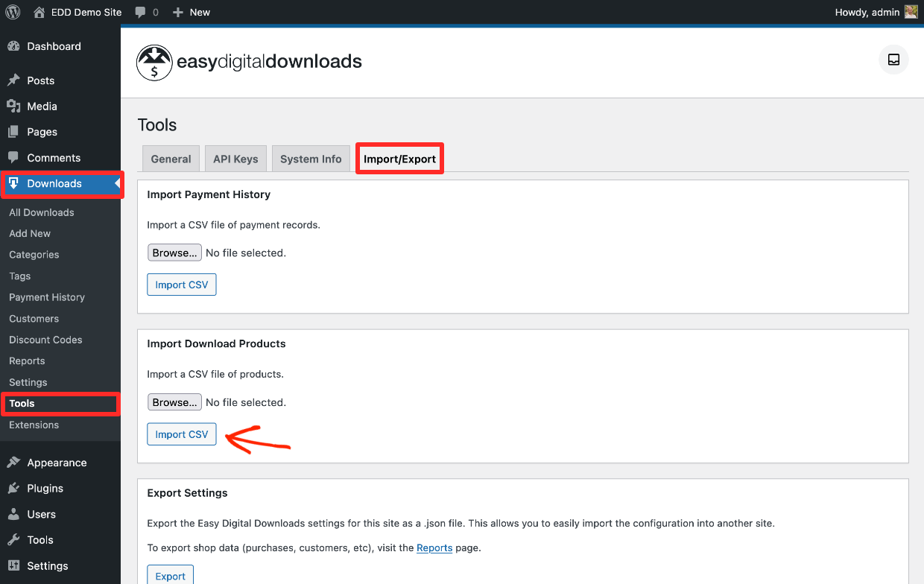The height and width of the screenshot is (584, 924).
Task: Open the EDD inbox icon top right
Action: (x=893, y=60)
